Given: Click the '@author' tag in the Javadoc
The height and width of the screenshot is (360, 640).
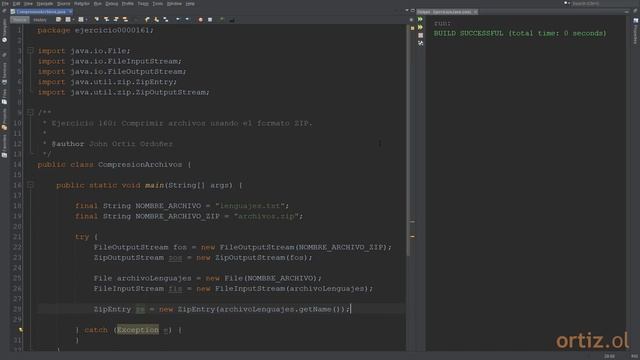Looking at the screenshot, I should [x=68, y=144].
